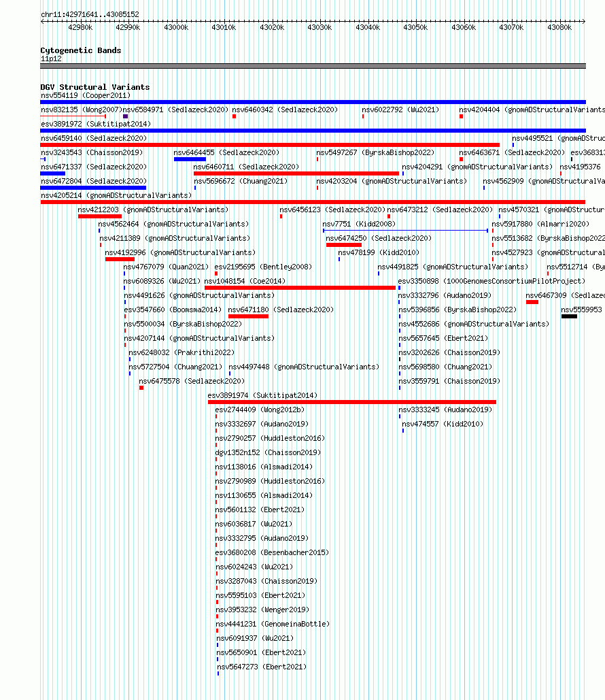Select the nsv6471337 (Sedlazeck2020) label
Image resolution: width=605 pixels, height=700 pixels.
94,167
